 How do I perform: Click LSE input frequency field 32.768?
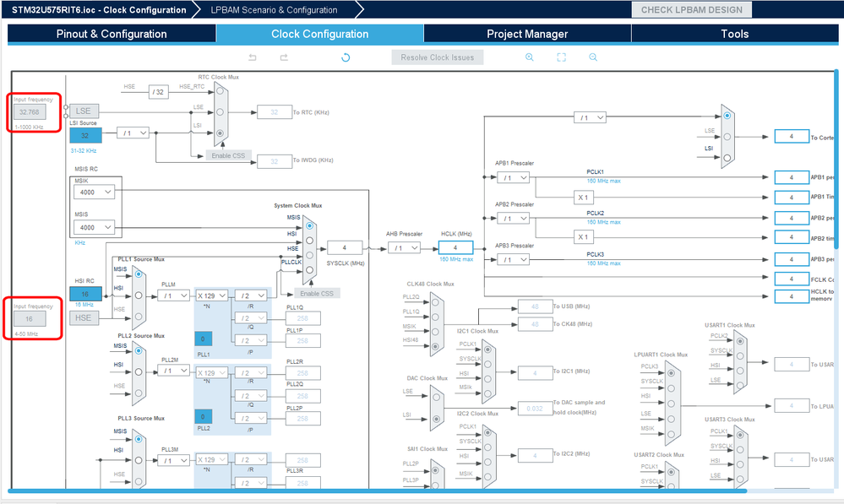pyautogui.click(x=30, y=112)
